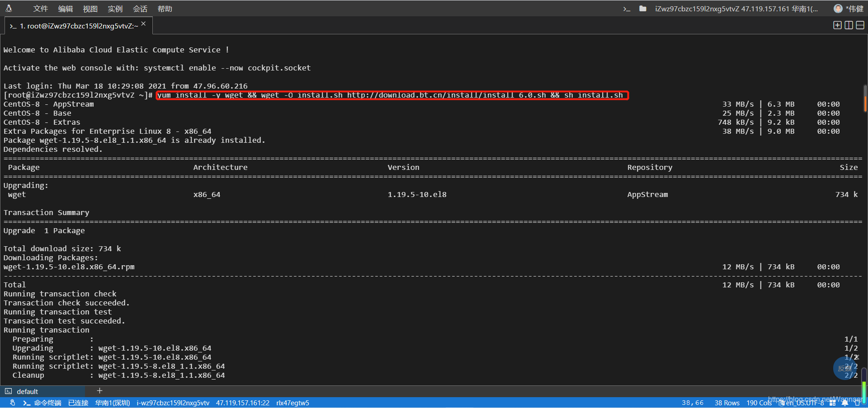Click the Dependencies resolved. line
868x408 pixels.
coord(53,149)
